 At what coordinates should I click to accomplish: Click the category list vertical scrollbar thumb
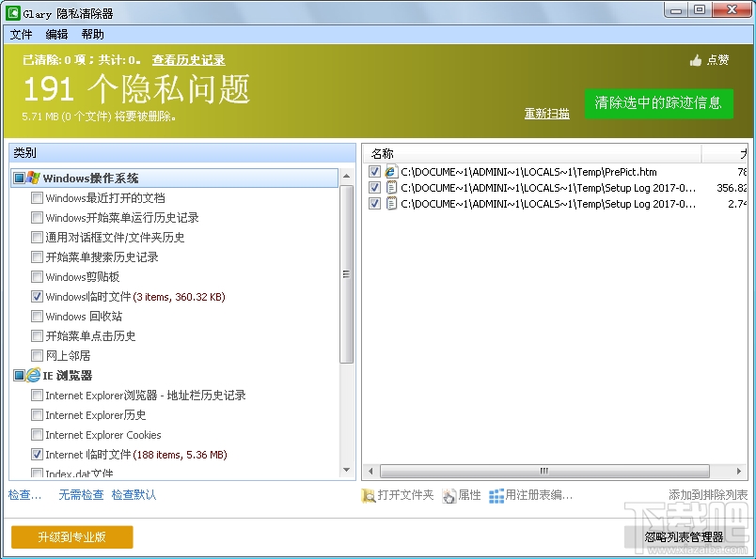coord(346,273)
